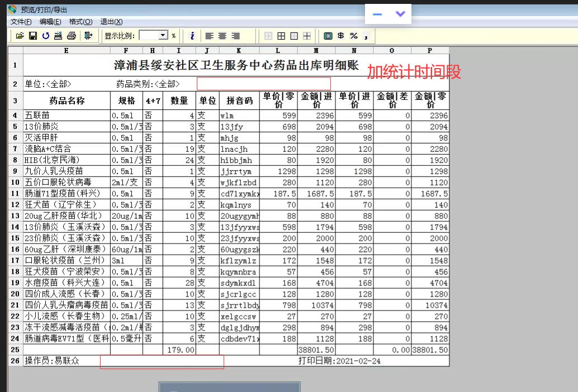578x392 pixels.
Task: Select column header K
Action: pyautogui.click(x=239, y=50)
